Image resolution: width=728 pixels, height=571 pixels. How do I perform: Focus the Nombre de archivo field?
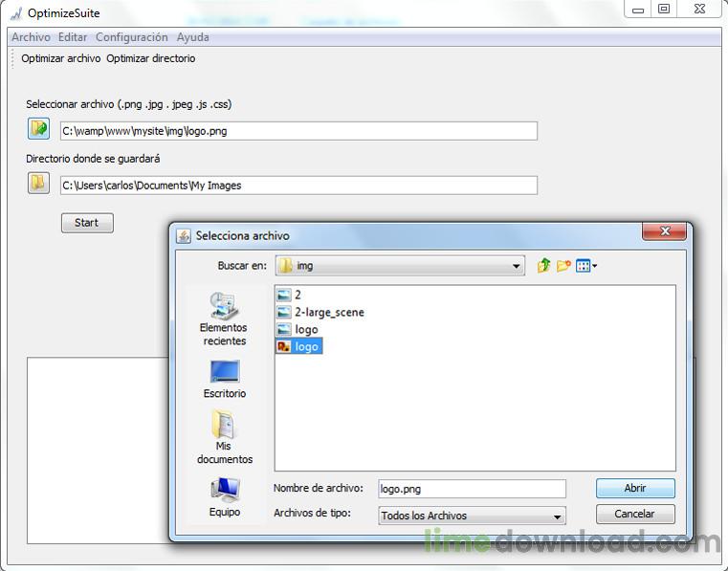[x=472, y=489]
